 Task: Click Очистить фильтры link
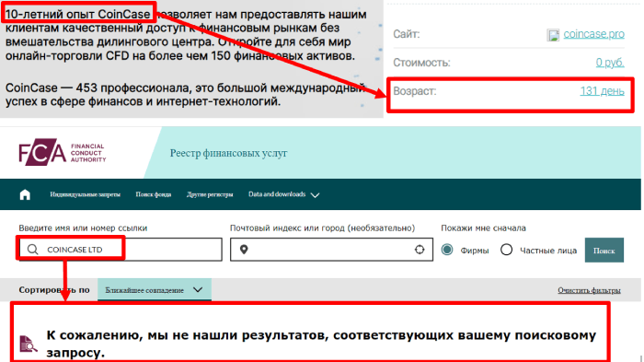589,290
